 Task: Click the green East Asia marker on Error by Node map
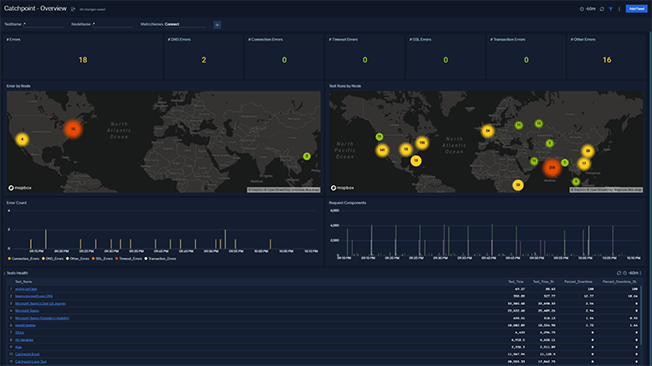[x=306, y=156]
